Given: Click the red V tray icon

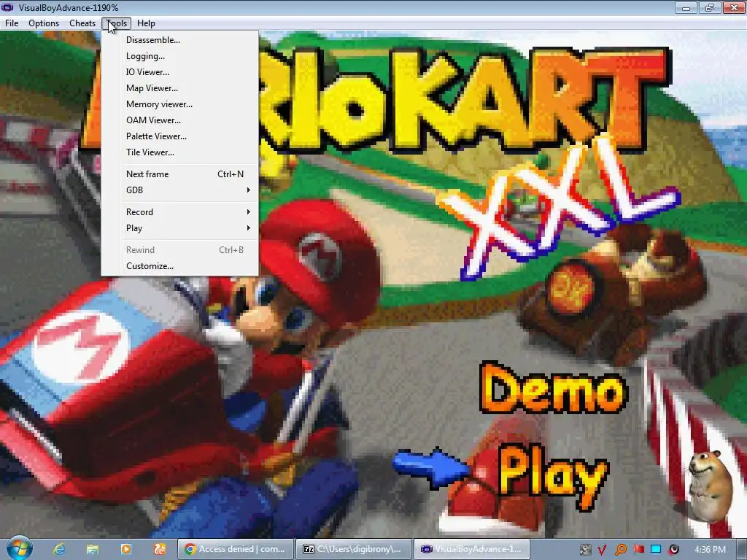Looking at the screenshot, I should click(602, 550).
